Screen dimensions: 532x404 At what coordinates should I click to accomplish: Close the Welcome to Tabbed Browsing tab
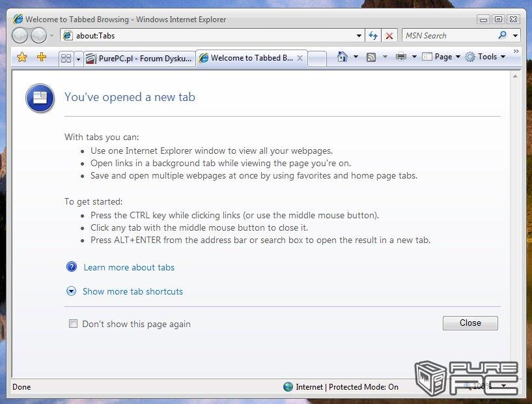tap(300, 58)
